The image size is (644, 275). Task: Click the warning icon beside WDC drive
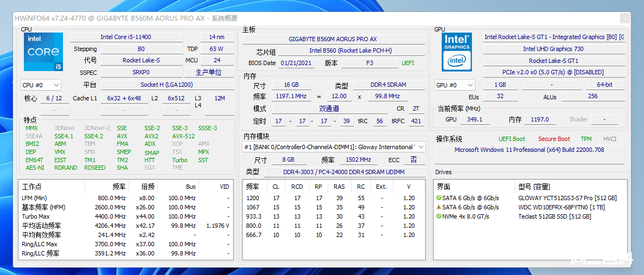[x=438, y=207]
